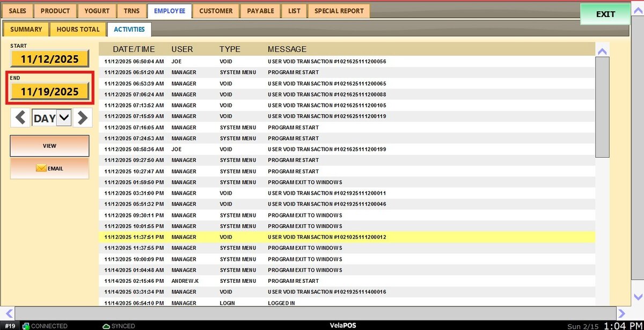The height and width of the screenshot is (330, 644).
Task: Select void transaction #1021925111400016 row
Action: (x=347, y=292)
